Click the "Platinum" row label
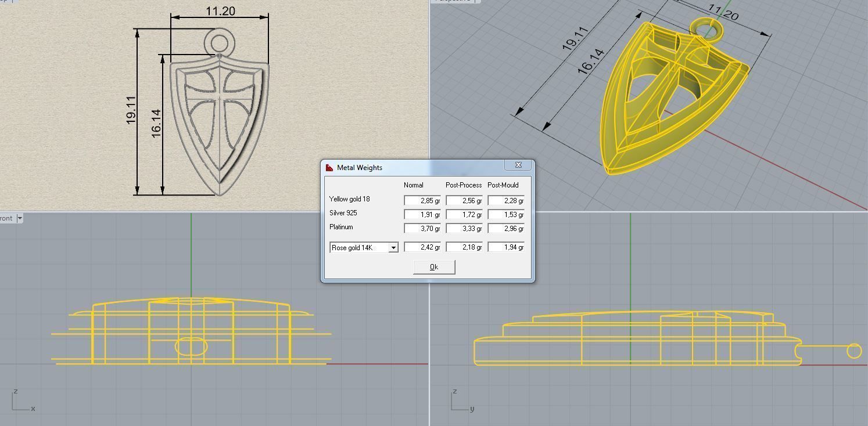868x426 pixels. click(341, 227)
